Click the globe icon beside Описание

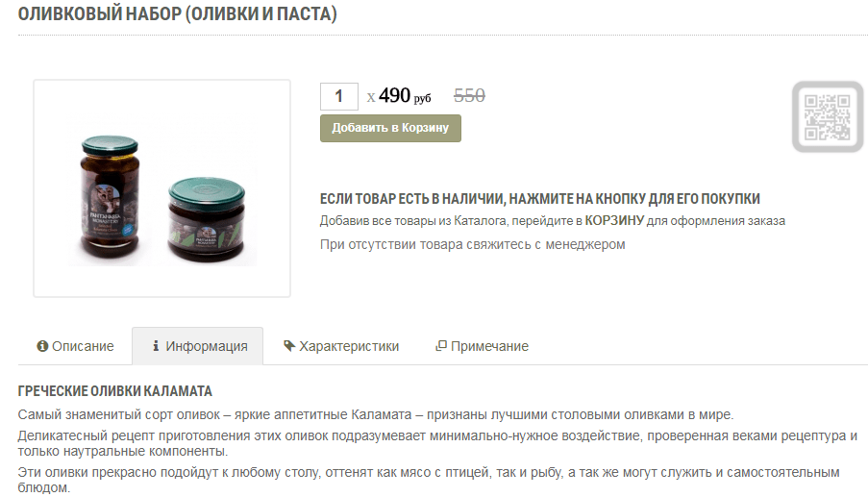click(42, 346)
